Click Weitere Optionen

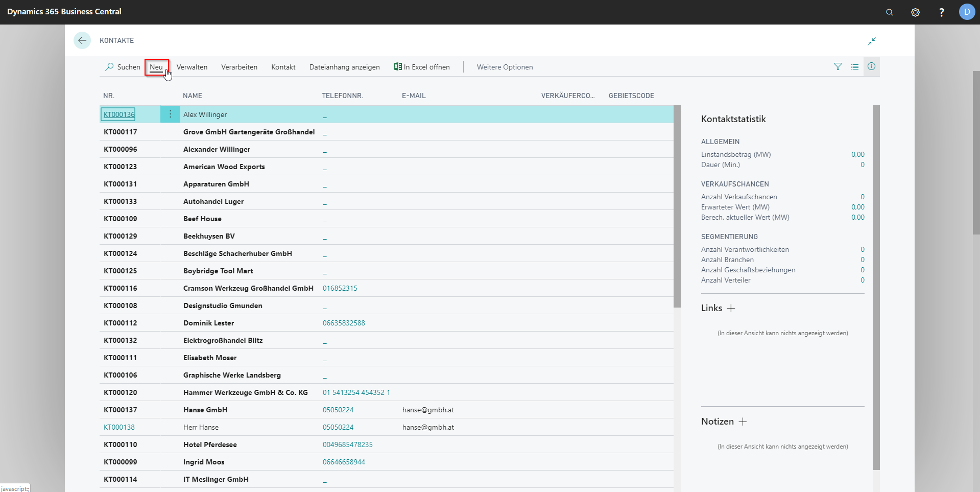click(x=505, y=67)
